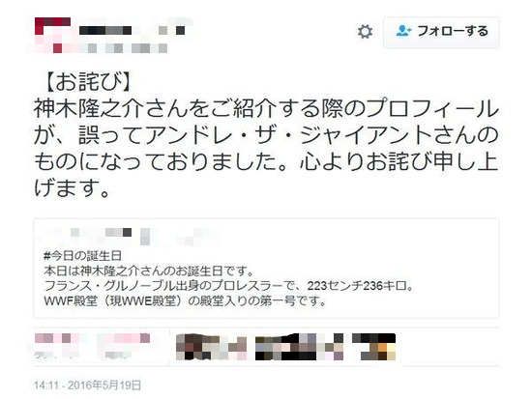Screen dimensions: 532x399
Task: Open the tweet author's profile avatar
Action: pyautogui.click(x=52, y=35)
